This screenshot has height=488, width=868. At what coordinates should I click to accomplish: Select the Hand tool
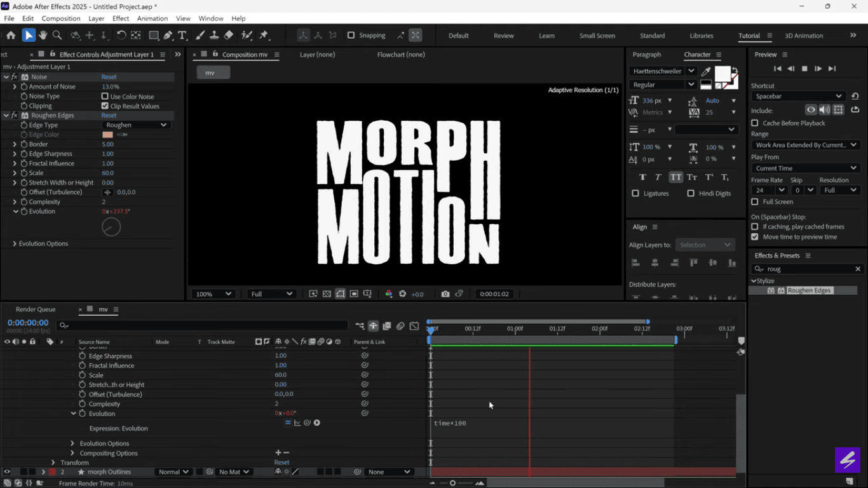coord(43,36)
